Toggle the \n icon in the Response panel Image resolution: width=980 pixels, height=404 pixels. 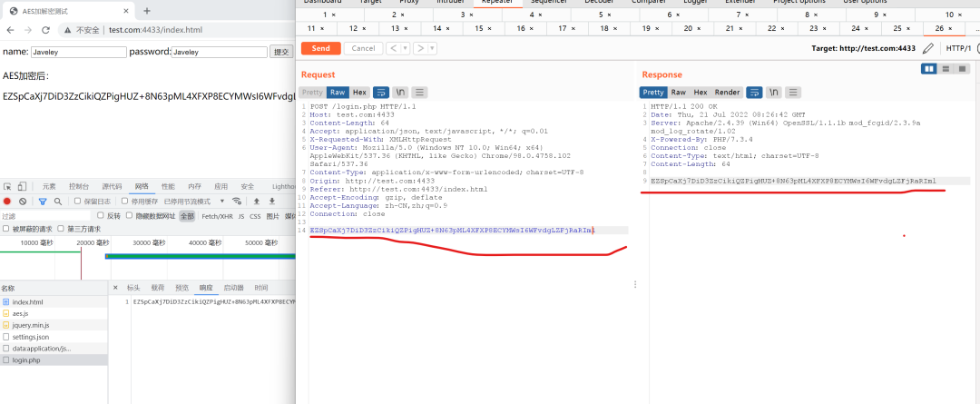tap(774, 93)
